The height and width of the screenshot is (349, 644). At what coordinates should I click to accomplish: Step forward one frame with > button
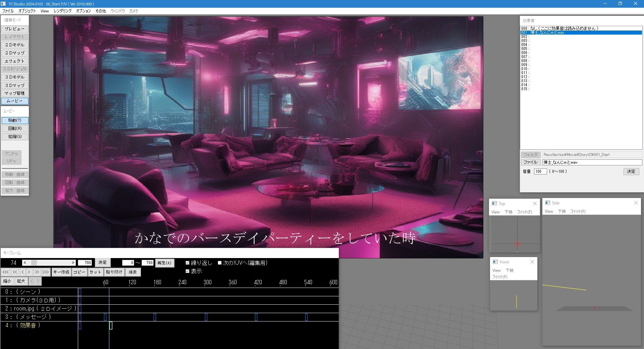coord(29,272)
